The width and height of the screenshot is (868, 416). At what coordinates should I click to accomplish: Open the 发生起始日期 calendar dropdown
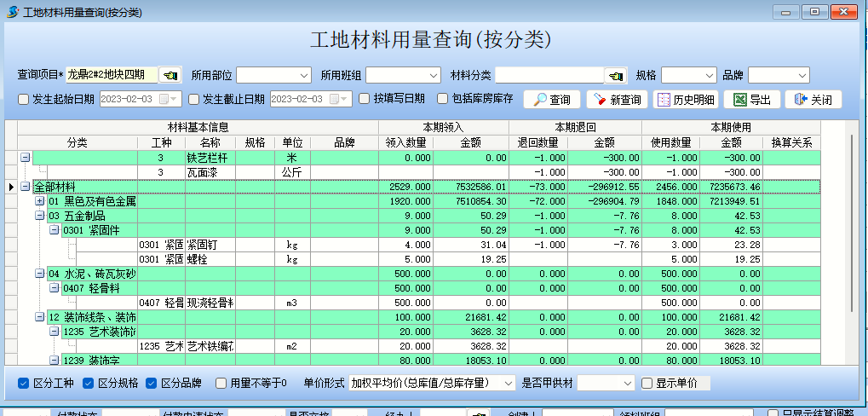(175, 99)
